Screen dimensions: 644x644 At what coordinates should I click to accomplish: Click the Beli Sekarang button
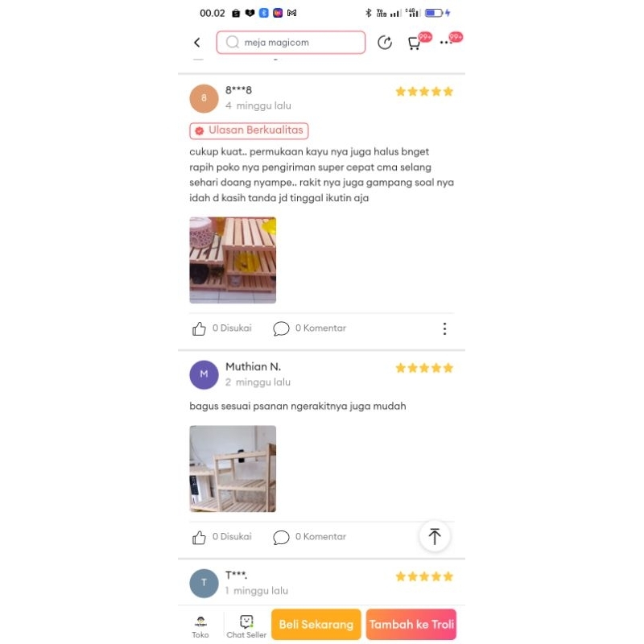[316, 625]
